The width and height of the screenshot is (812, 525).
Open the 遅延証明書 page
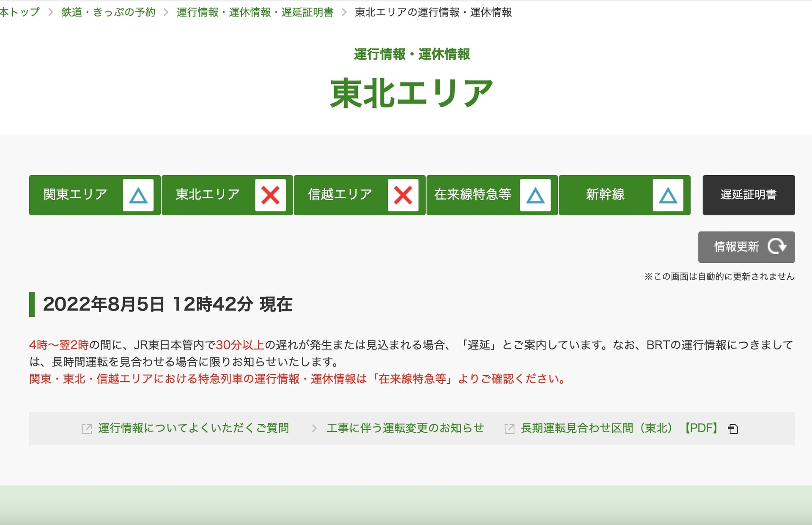tap(749, 195)
